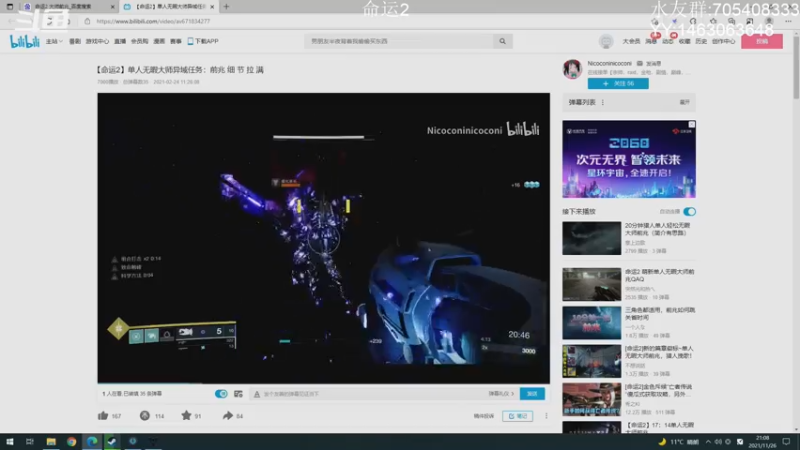This screenshot has width=800, height=450.
Task: Open the user avatar in header
Action: [606, 41]
